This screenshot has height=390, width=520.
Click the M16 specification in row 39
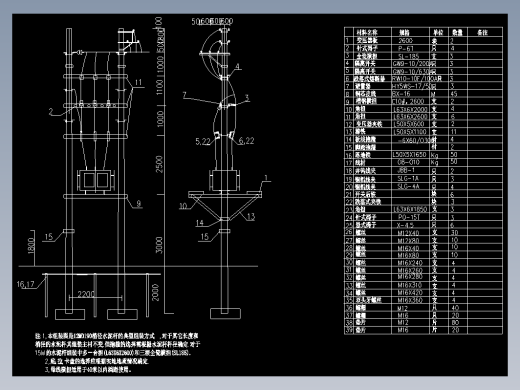tap(403, 330)
